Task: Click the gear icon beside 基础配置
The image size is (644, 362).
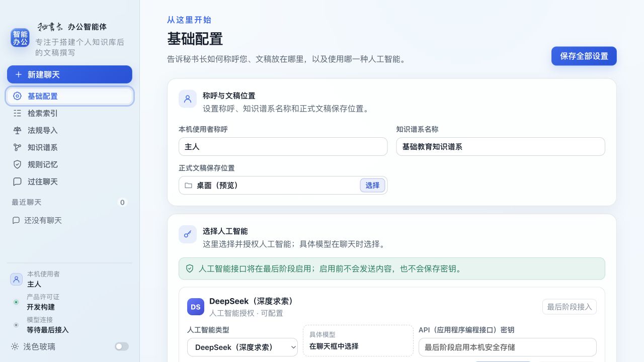Action: (17, 96)
